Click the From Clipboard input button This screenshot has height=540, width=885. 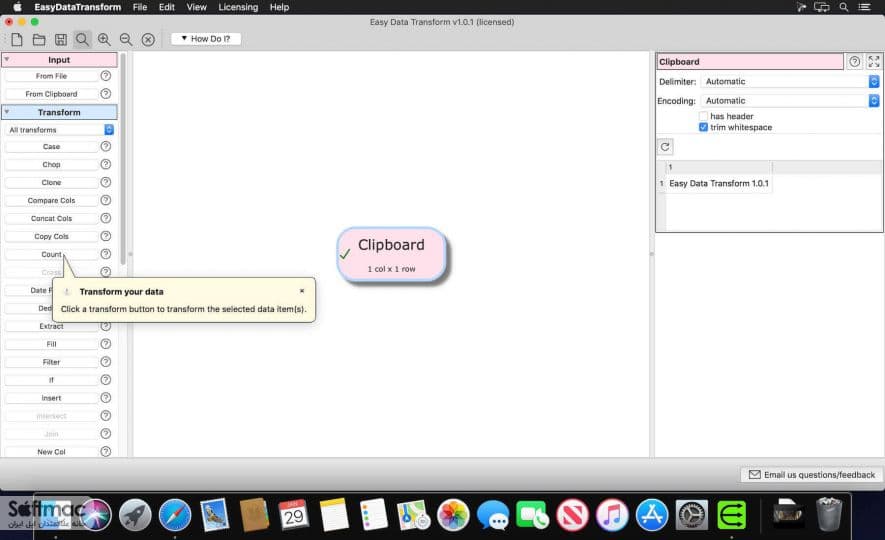pos(51,94)
